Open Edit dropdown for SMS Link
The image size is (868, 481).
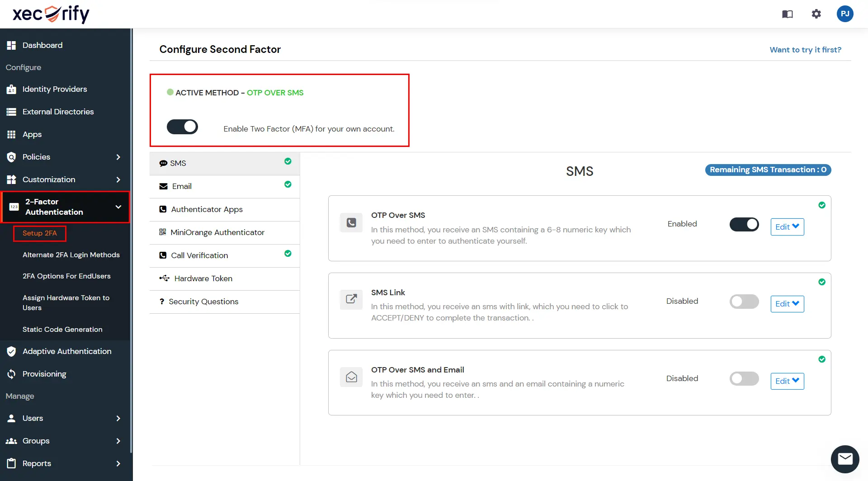[x=787, y=304]
